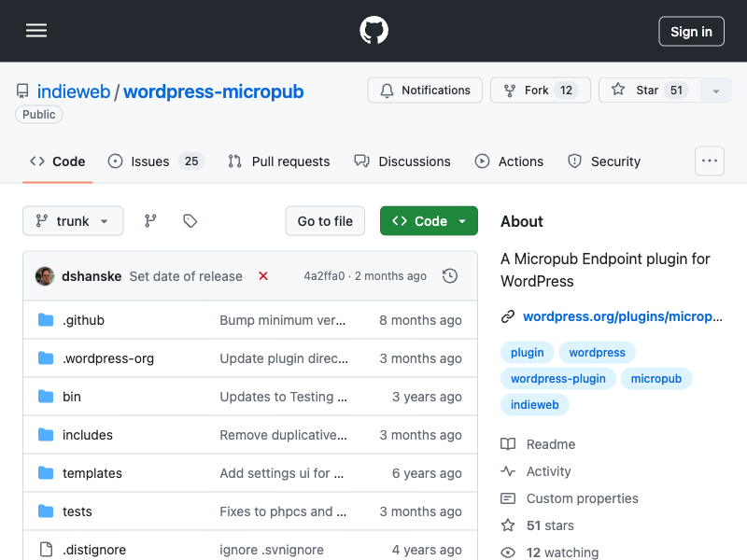Open 'Update plugin direc...' commit message
The width and height of the screenshot is (747, 560).
tap(284, 358)
